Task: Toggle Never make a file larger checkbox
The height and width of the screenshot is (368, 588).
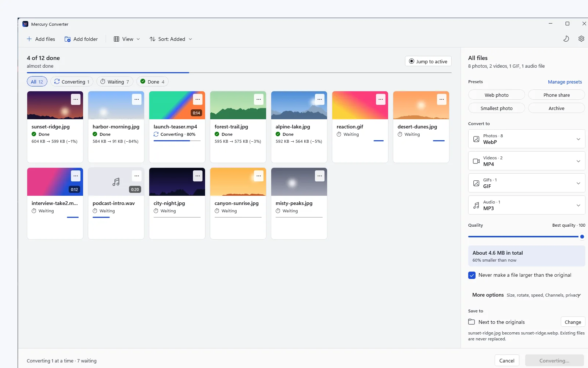Action: point(472,275)
